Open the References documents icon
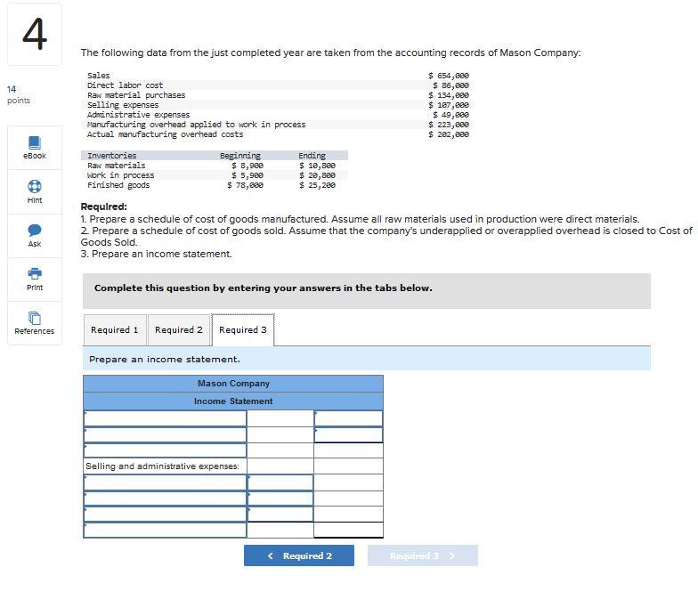The image size is (698, 616). pos(34,318)
